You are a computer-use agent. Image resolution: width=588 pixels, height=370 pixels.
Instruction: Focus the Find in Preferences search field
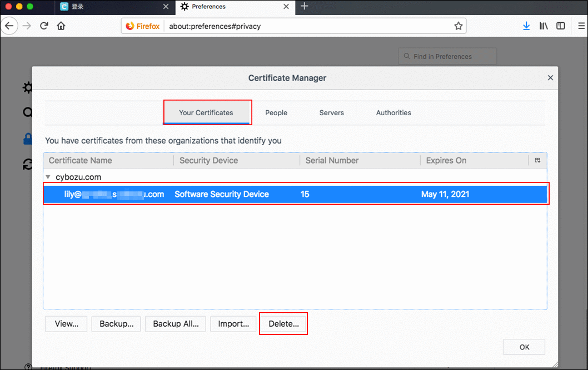(x=447, y=56)
